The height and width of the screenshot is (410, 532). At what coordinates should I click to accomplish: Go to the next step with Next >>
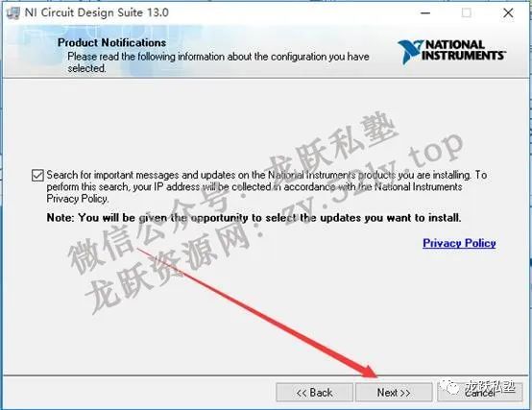(394, 393)
